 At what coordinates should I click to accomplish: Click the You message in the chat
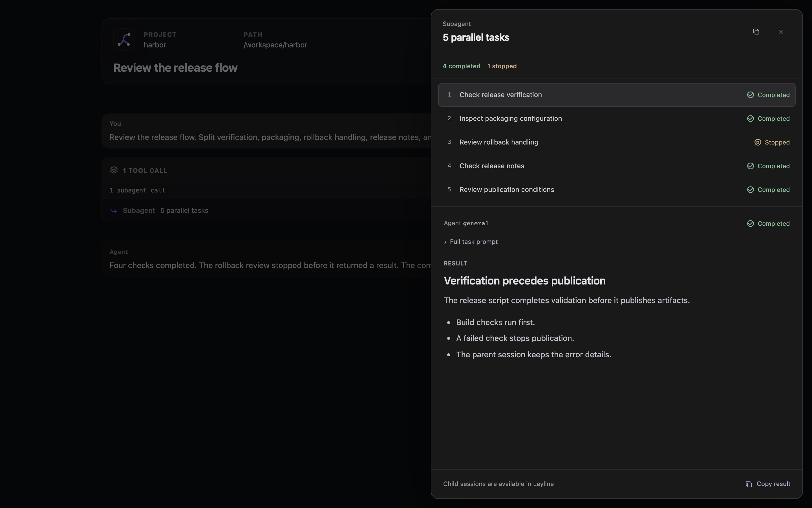coord(266,131)
